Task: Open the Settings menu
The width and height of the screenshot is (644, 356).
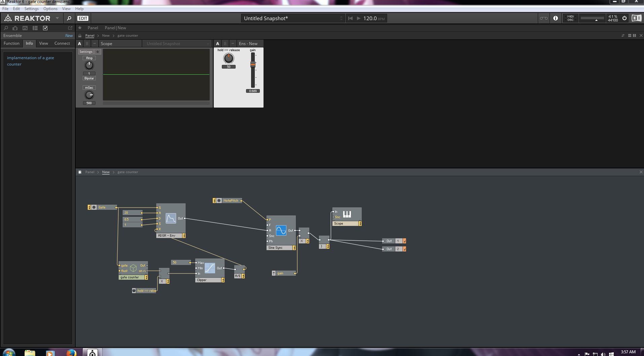Action: 31,9
